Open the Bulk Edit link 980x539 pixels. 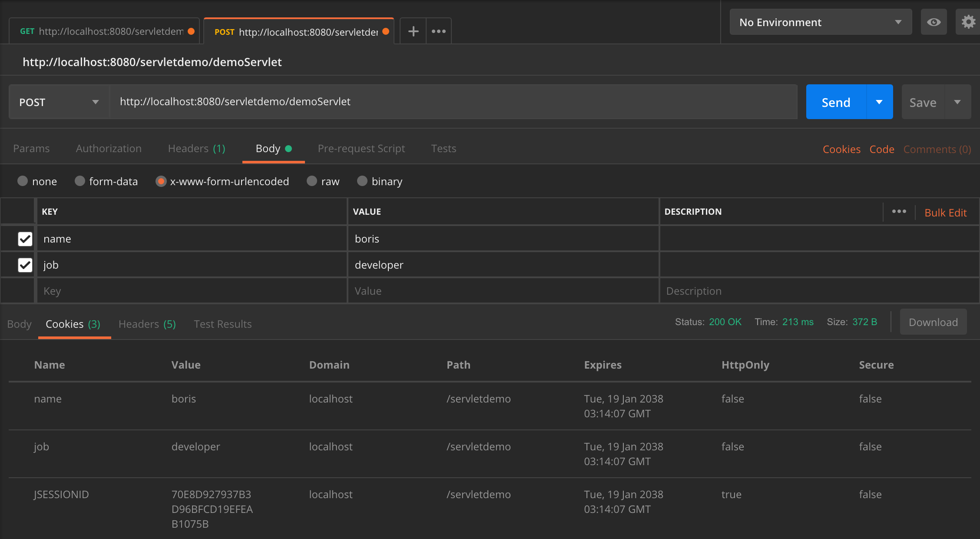945,213
